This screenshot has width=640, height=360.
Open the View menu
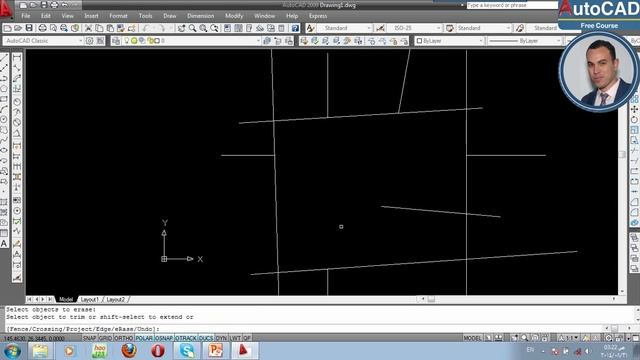click(x=67, y=16)
